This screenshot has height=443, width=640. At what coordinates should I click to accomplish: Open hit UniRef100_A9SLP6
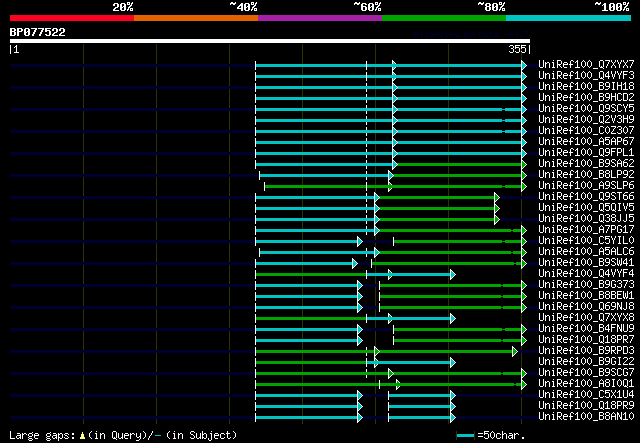click(x=586, y=186)
